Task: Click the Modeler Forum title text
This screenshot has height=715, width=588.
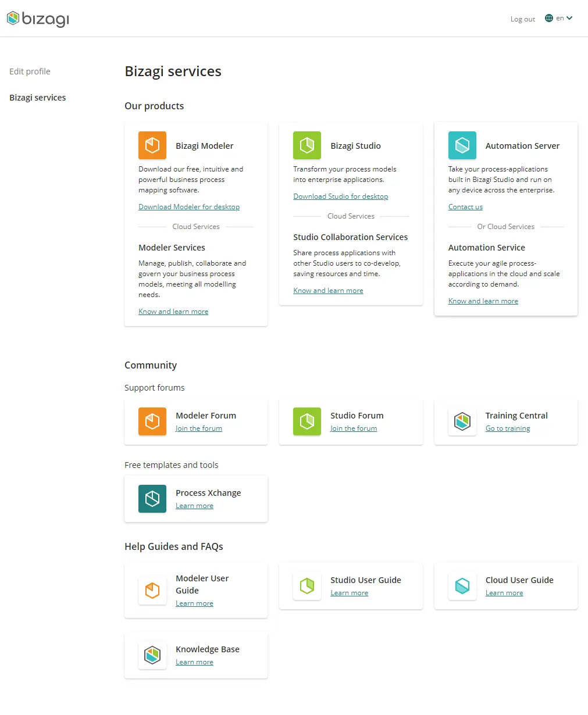Action: tap(206, 416)
